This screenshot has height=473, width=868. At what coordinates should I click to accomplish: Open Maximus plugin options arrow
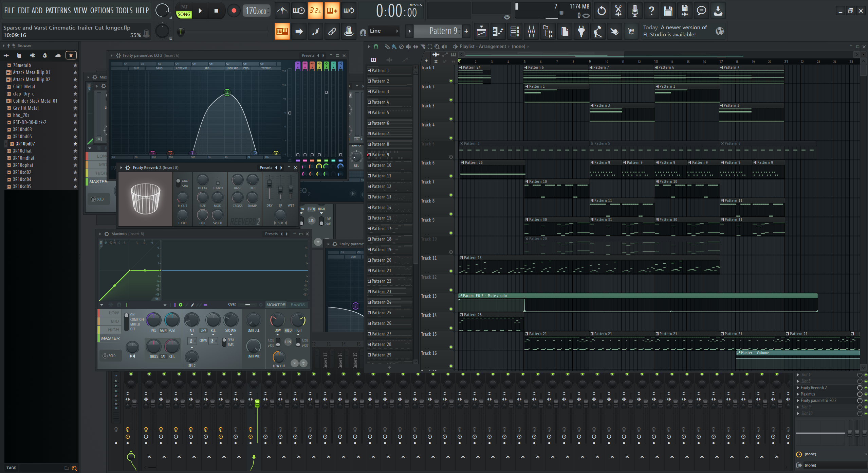click(100, 234)
